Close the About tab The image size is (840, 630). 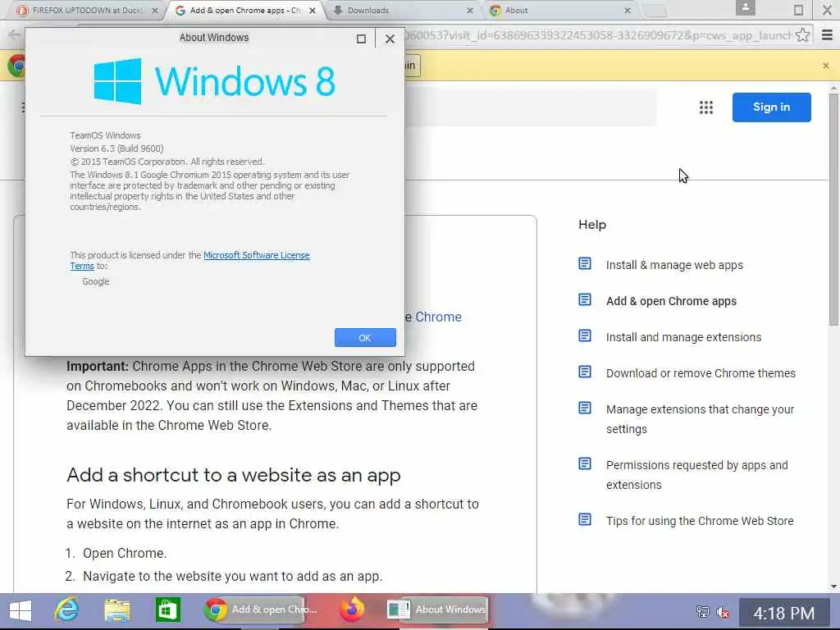click(628, 10)
